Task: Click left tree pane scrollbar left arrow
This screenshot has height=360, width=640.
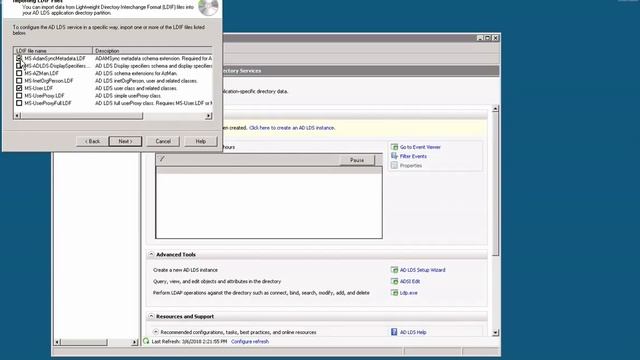Action: [x=58, y=342]
